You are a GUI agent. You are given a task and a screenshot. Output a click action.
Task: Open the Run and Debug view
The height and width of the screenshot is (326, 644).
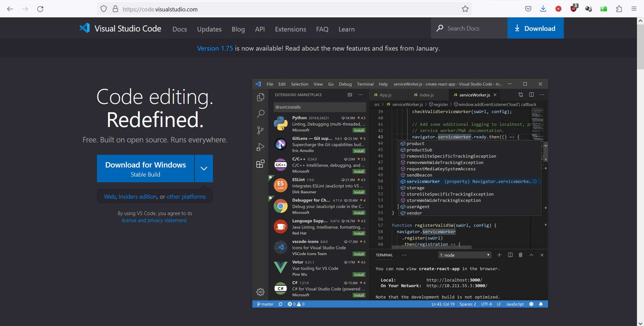point(261,147)
